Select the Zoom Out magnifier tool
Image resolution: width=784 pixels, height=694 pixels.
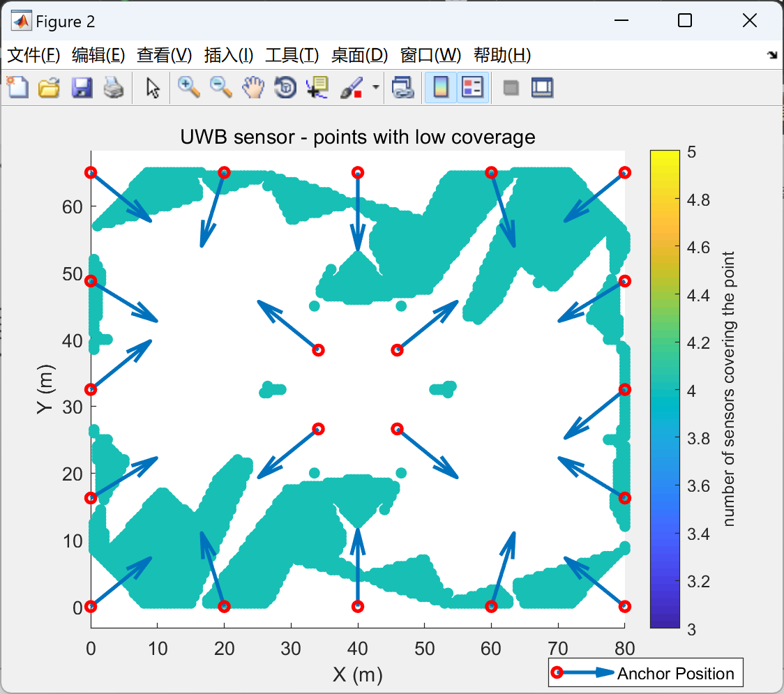(220, 87)
